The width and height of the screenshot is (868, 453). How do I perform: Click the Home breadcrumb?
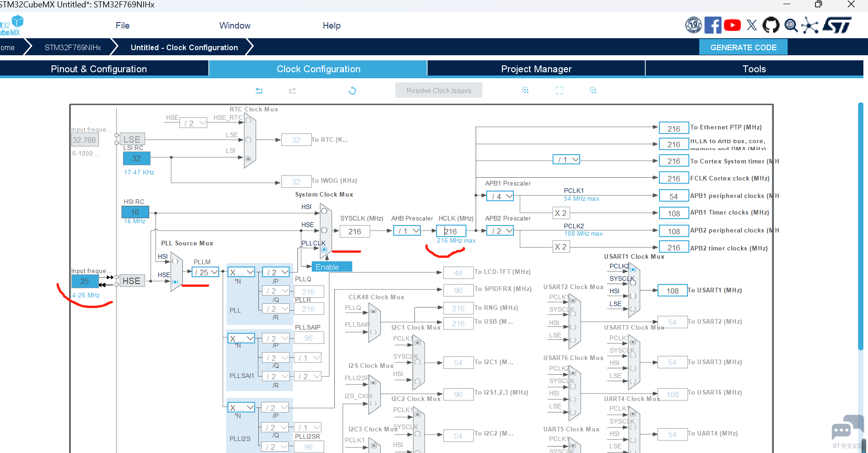[7, 47]
